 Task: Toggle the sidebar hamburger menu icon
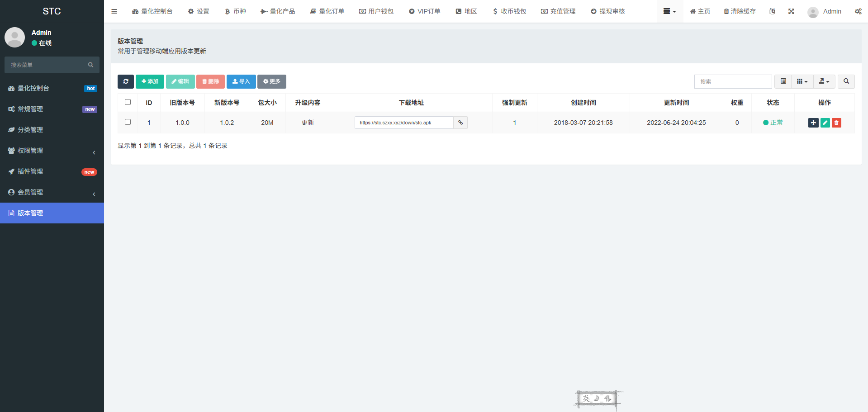[114, 11]
